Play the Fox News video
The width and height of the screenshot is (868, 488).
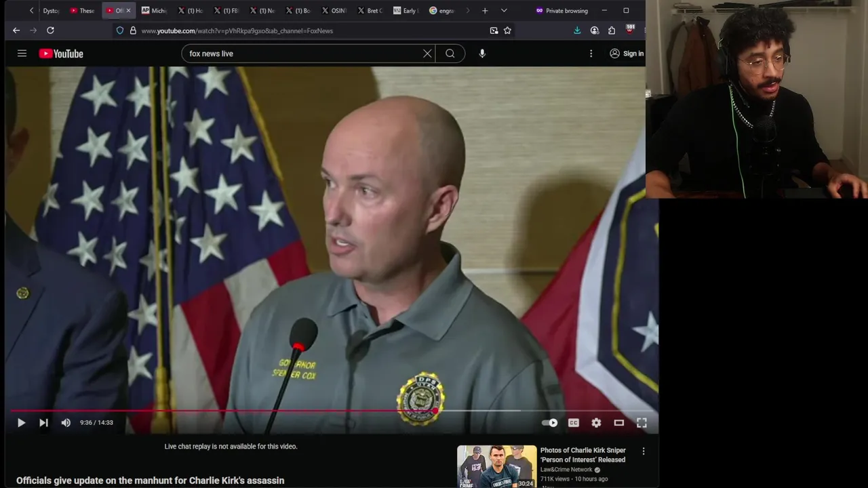pyautogui.click(x=21, y=423)
